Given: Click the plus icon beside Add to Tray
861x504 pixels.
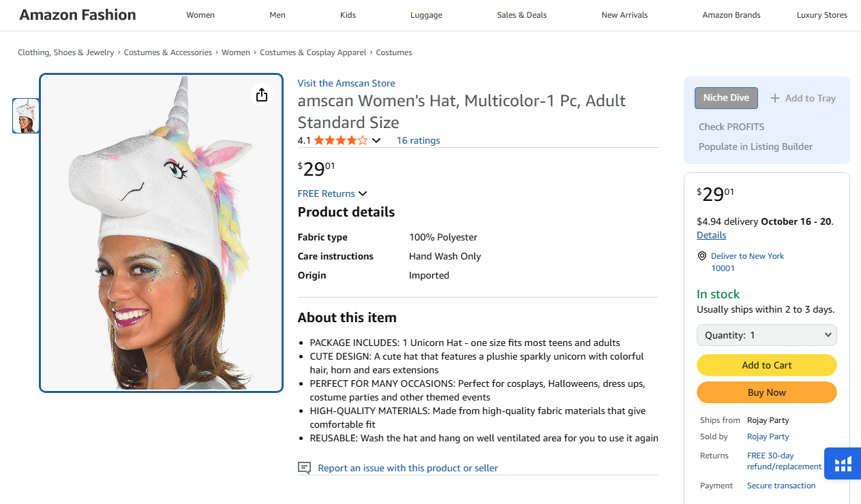Looking at the screenshot, I should tap(775, 98).
